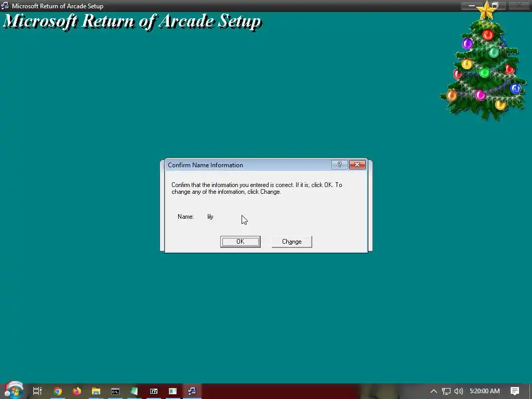Image resolution: width=532 pixels, height=399 pixels.
Task: Launch Firefox from the taskbar
Action: click(77, 391)
